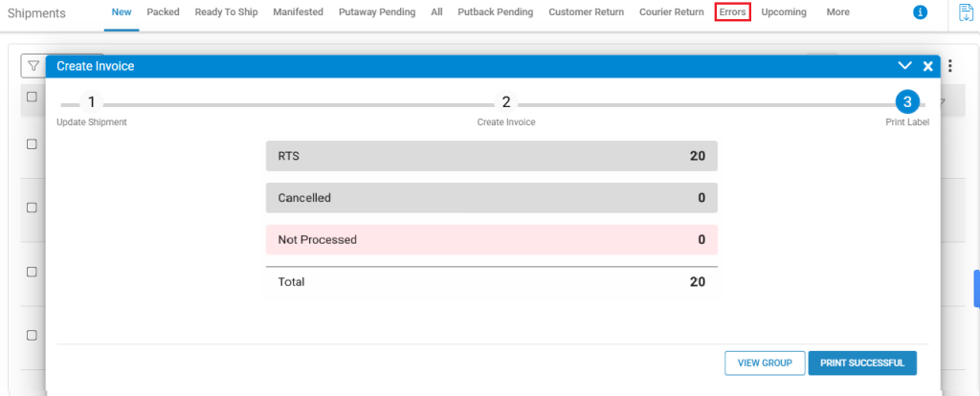
Task: Collapse the Create Invoice dialog chevron
Action: coord(904,66)
